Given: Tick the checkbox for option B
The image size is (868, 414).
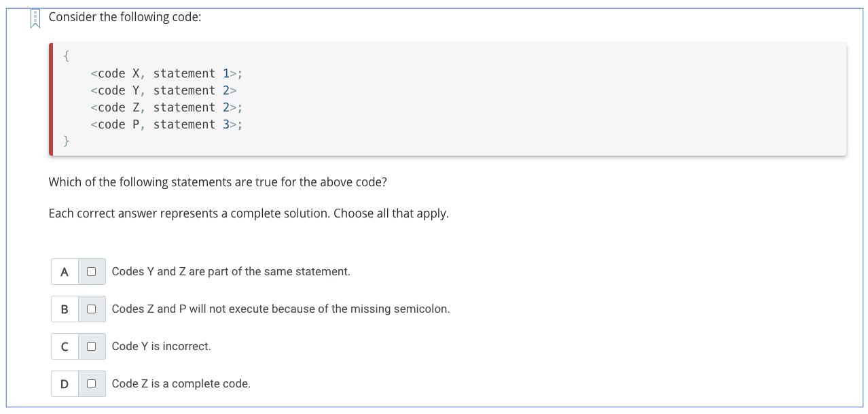Looking at the screenshot, I should [91, 309].
